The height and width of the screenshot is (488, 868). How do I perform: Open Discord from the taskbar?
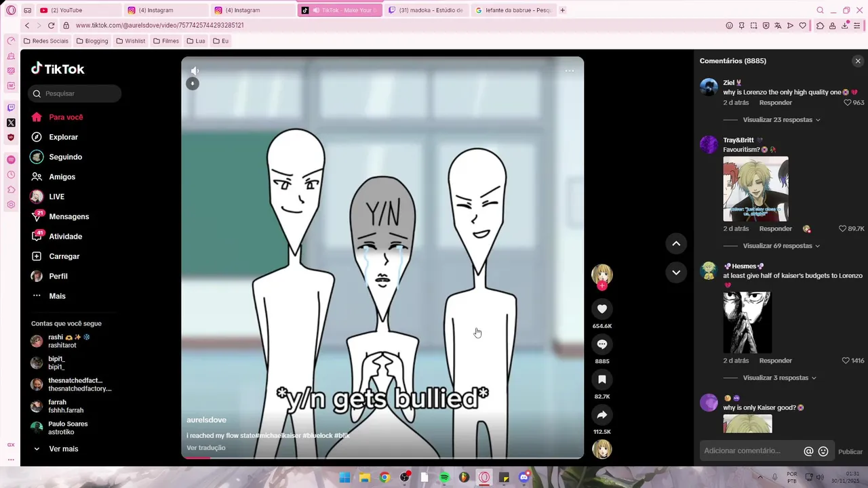pos(524,477)
